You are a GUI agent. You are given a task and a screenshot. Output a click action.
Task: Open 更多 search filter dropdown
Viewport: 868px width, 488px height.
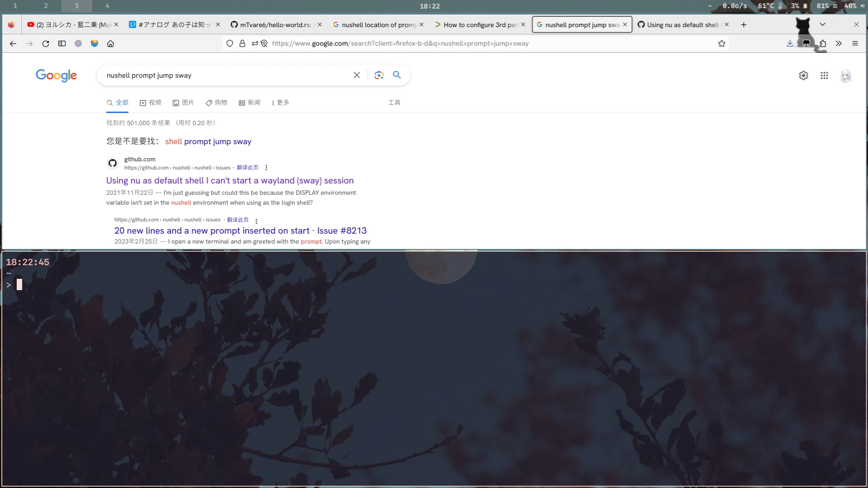pos(280,103)
